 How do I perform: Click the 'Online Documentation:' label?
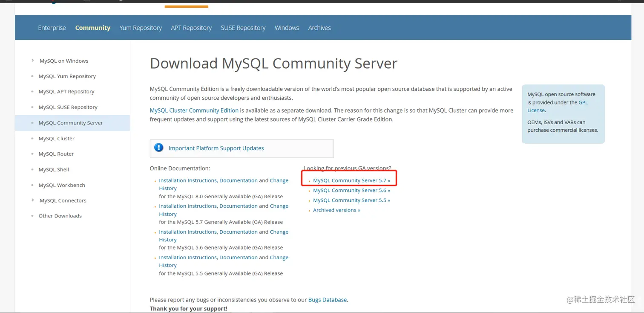click(x=180, y=168)
